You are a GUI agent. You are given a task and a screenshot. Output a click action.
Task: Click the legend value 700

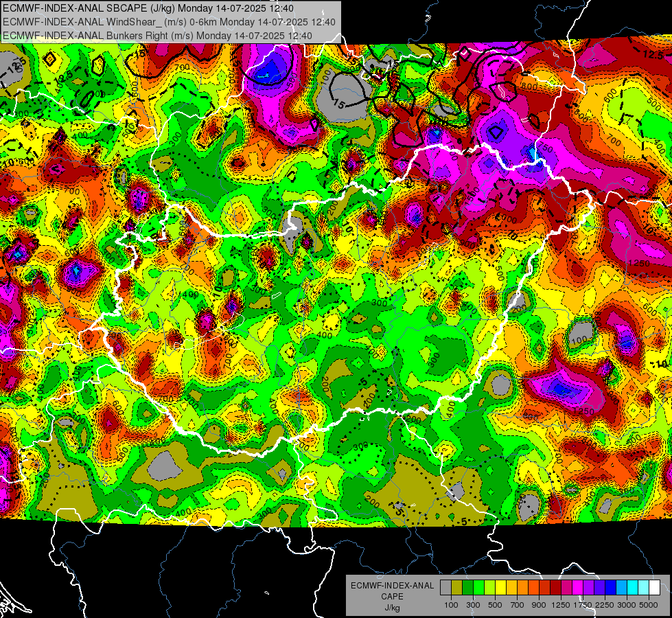(x=518, y=605)
